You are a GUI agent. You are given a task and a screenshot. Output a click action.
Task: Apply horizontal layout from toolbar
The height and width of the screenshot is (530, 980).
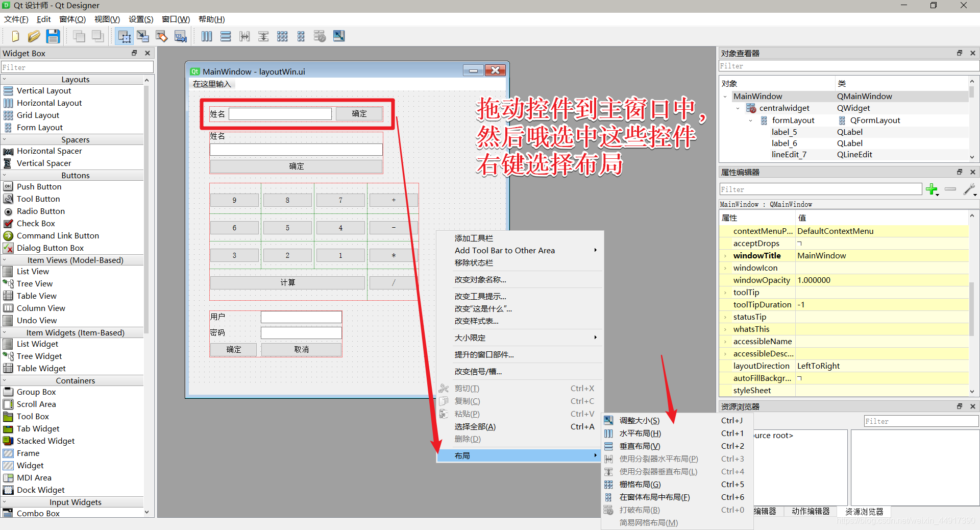click(207, 36)
